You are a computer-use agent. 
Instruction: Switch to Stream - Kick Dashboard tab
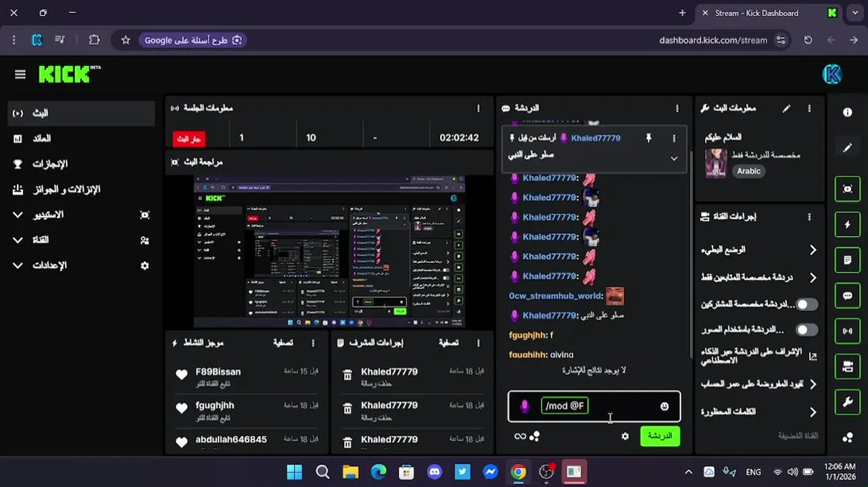pos(770,13)
